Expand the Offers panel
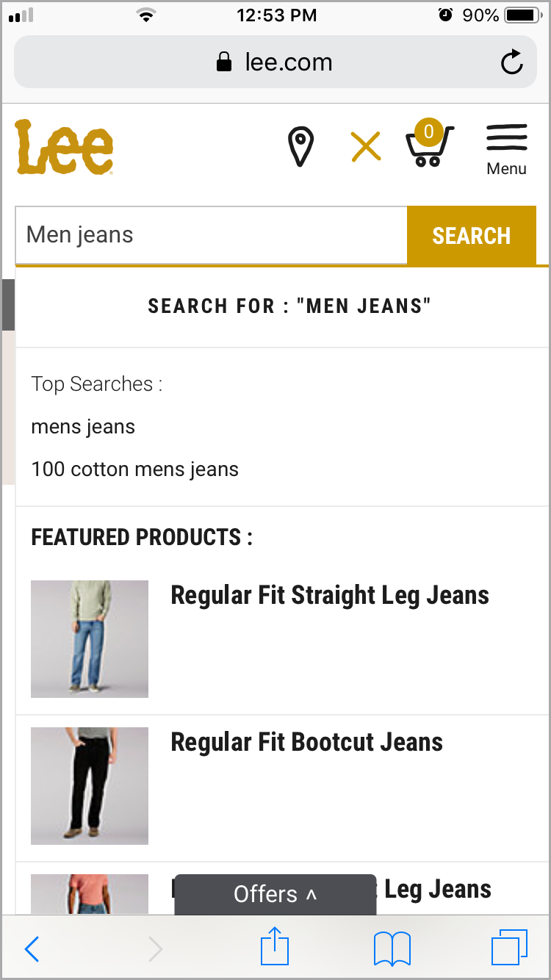551x980 pixels. 275,894
